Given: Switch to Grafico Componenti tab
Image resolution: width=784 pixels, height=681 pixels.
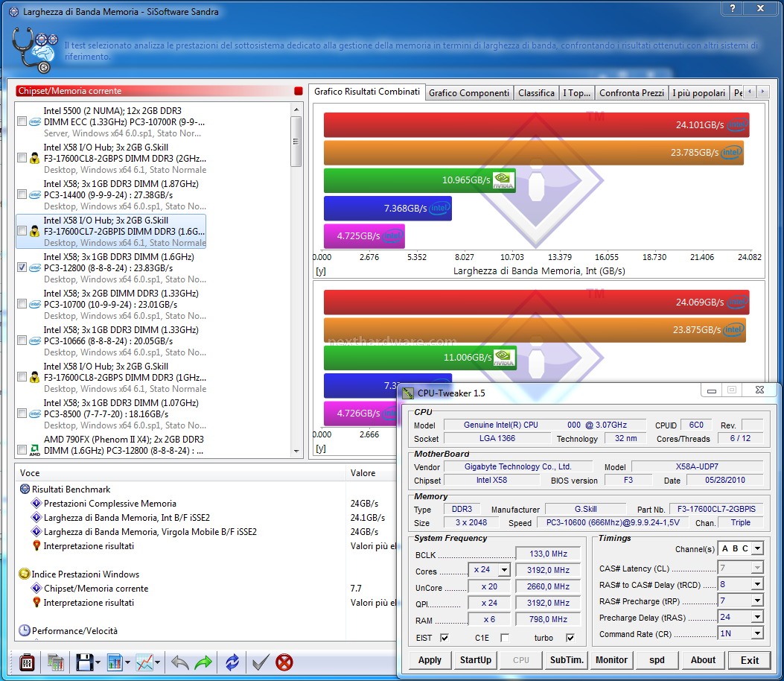Looking at the screenshot, I should (469, 93).
